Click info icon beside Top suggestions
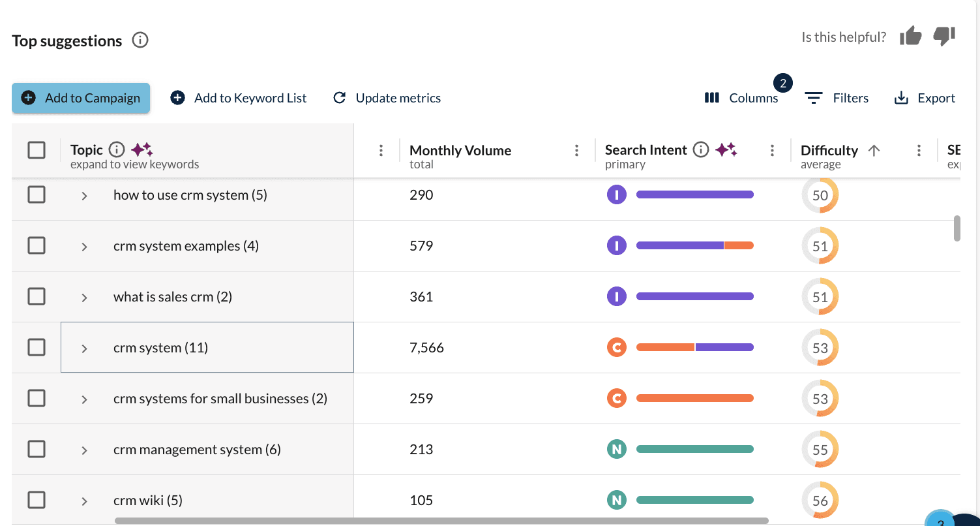Viewport: 980px width, 526px height. pyautogui.click(x=140, y=40)
